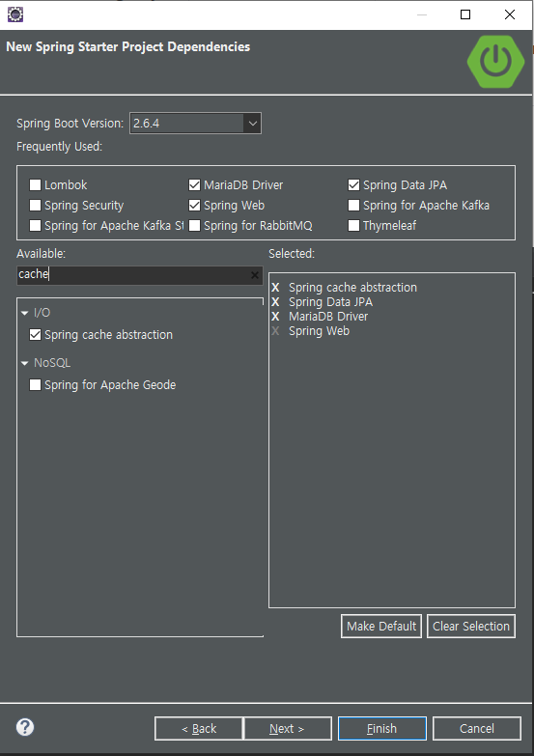The height and width of the screenshot is (756, 534).
Task: Uncheck Spring Data JPA in Frequently Used
Action: point(353,185)
